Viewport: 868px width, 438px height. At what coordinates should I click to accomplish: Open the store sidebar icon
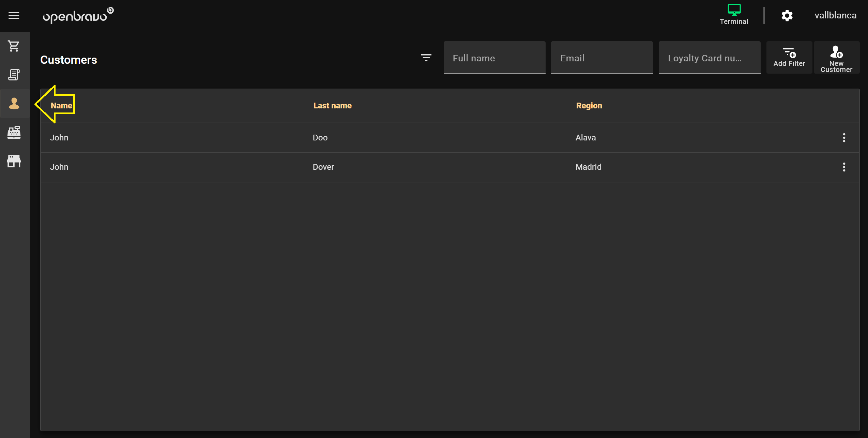(14, 161)
